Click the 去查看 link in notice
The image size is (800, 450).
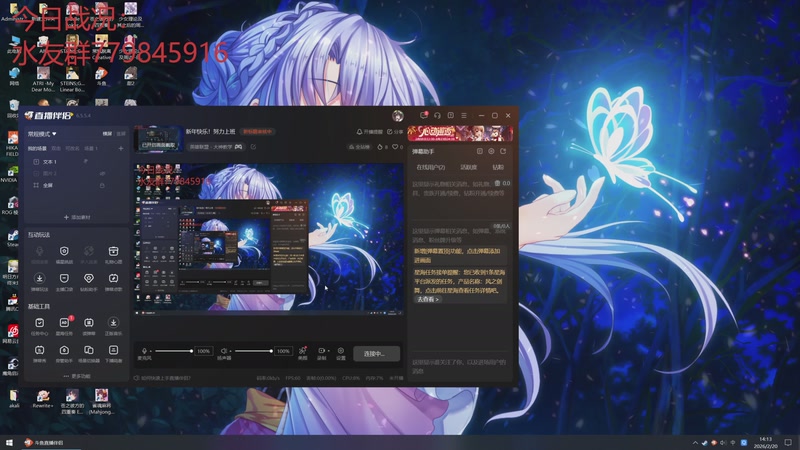tap(428, 299)
